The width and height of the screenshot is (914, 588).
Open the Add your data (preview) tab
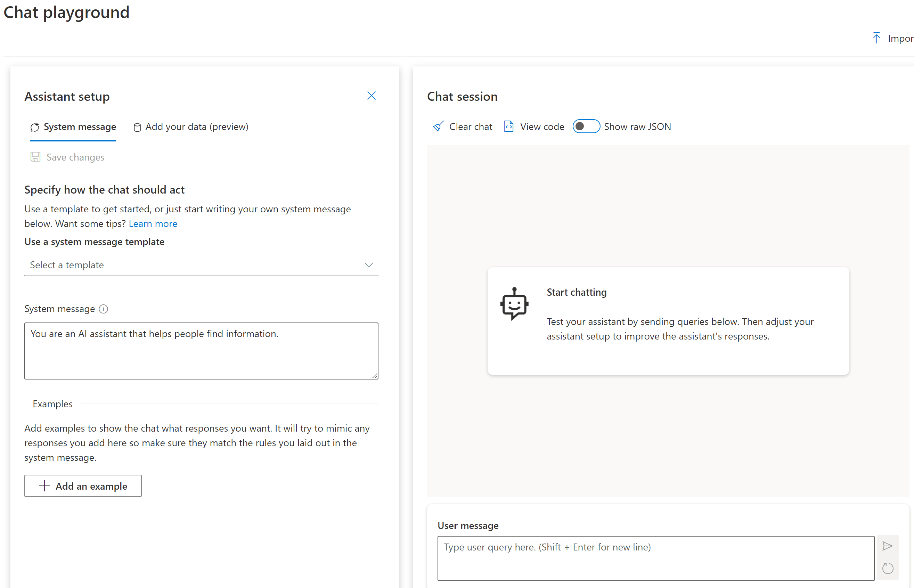point(191,127)
